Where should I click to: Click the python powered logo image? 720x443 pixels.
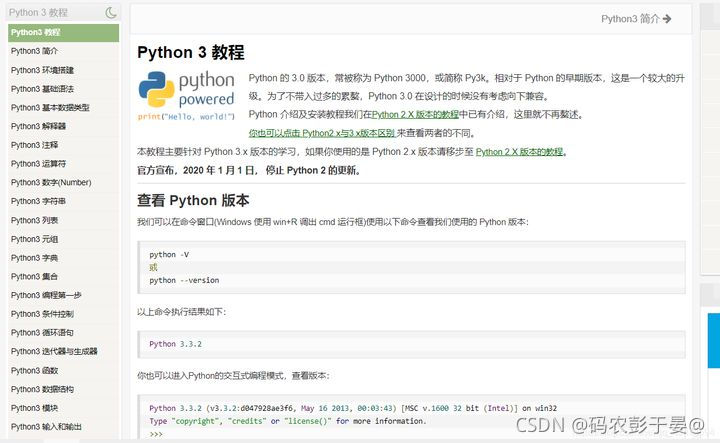(186, 95)
